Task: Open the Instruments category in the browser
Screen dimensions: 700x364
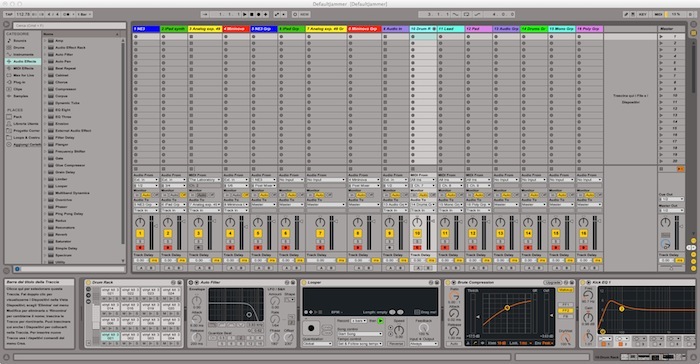Action: (x=22, y=54)
